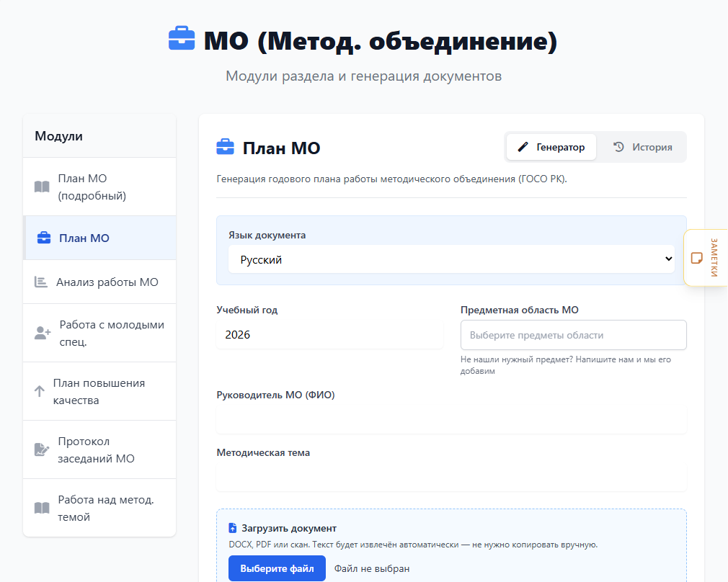
Task: Click the sticky-note icon on the Заметки tab
Action: coord(696,258)
